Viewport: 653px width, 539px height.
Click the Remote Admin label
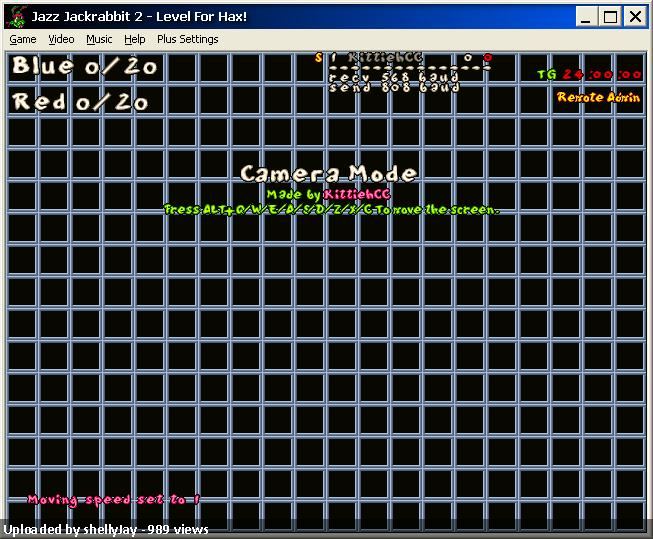(598, 97)
